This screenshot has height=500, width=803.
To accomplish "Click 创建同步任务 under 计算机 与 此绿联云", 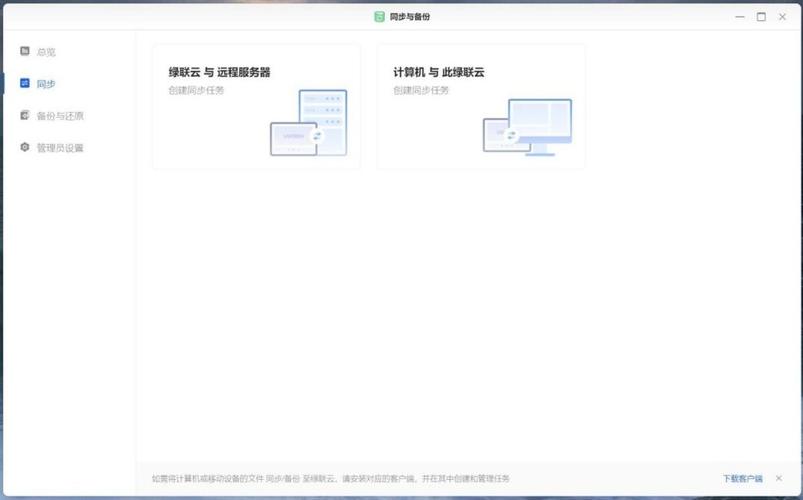I will [421, 90].
